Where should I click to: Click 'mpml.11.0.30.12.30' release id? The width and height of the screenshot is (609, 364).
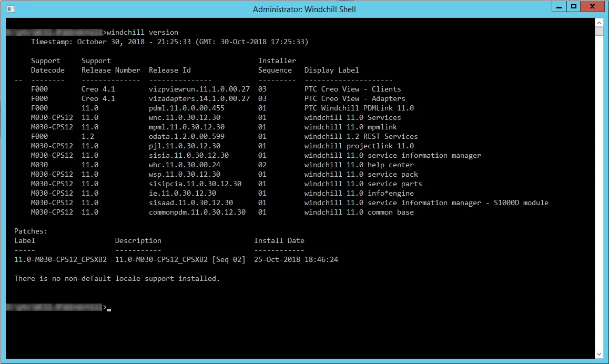[x=186, y=127]
